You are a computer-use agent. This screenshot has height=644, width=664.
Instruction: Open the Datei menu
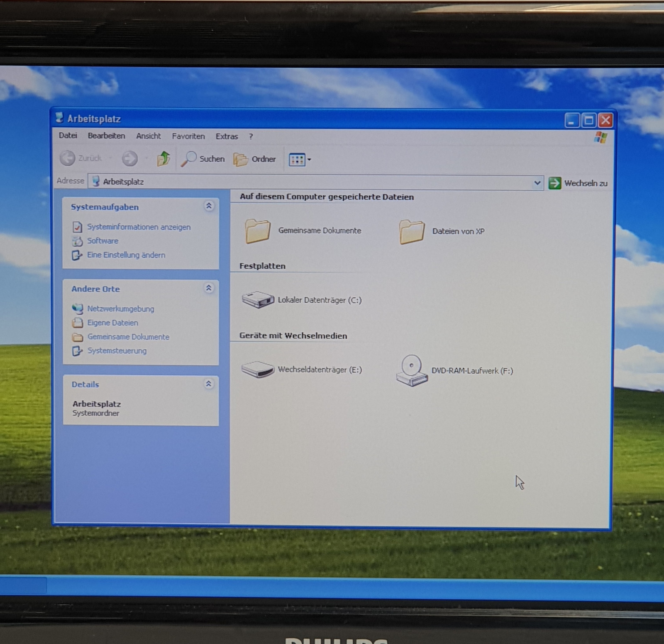coord(68,136)
